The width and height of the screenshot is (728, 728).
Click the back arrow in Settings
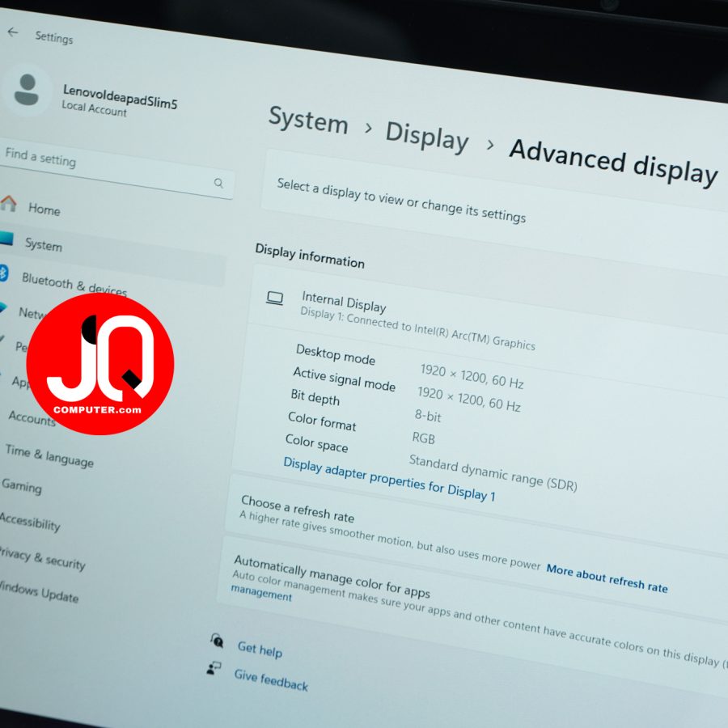coord(12,32)
